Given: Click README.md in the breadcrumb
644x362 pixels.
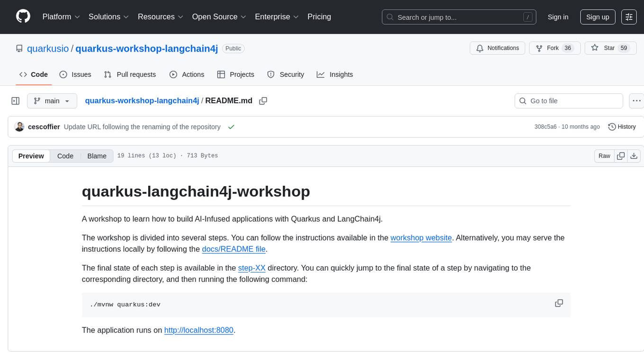Looking at the screenshot, I should tap(229, 100).
